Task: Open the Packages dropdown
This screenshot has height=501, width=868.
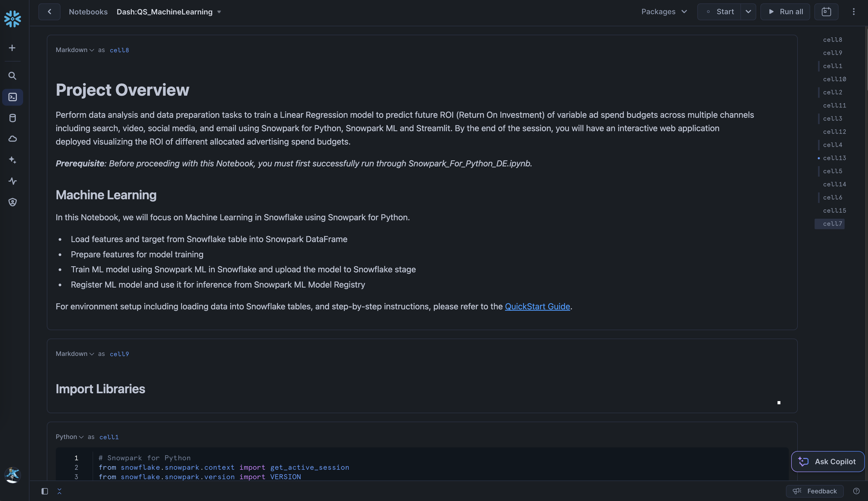Action: [664, 12]
